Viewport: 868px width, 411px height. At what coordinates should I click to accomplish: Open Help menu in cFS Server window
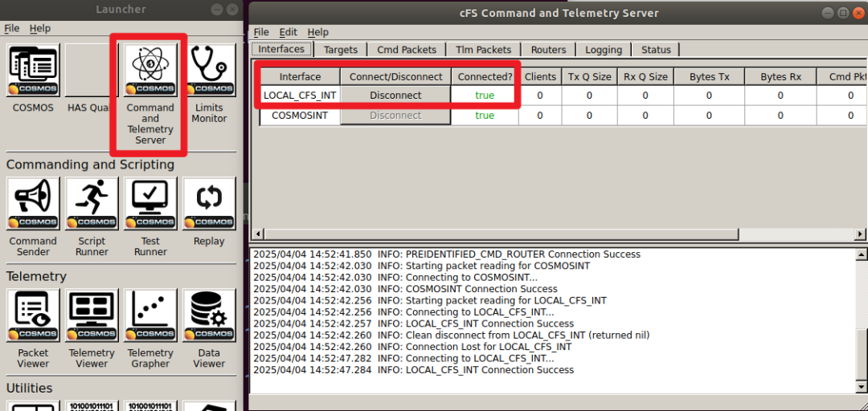[317, 32]
